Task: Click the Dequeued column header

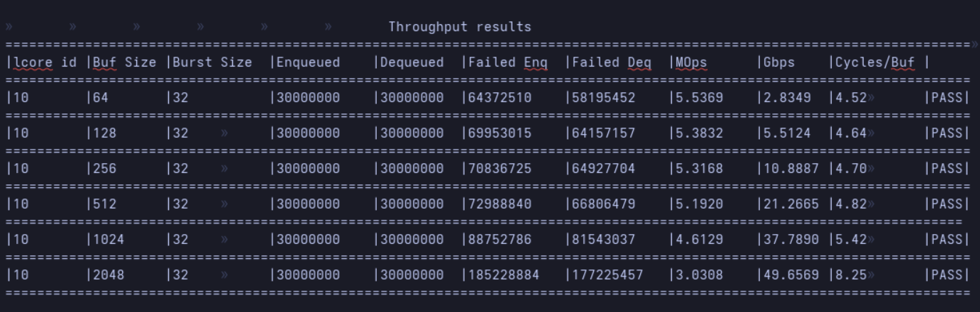Action: (412, 62)
